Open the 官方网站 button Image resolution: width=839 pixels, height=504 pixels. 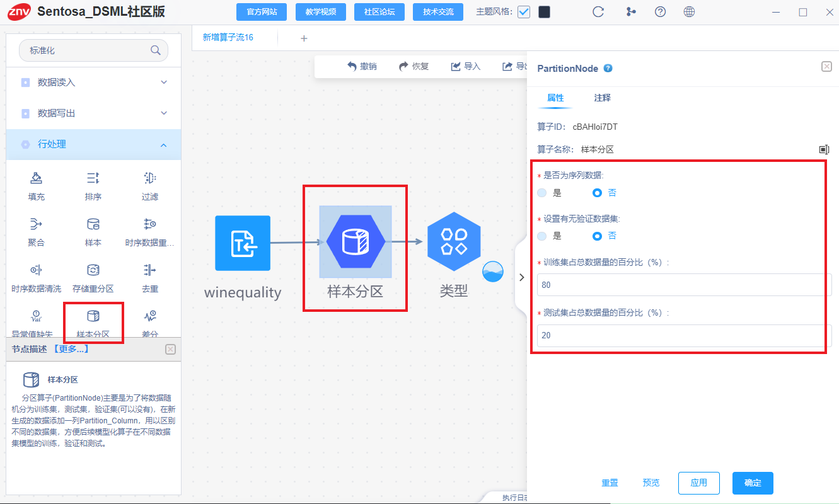262,12
